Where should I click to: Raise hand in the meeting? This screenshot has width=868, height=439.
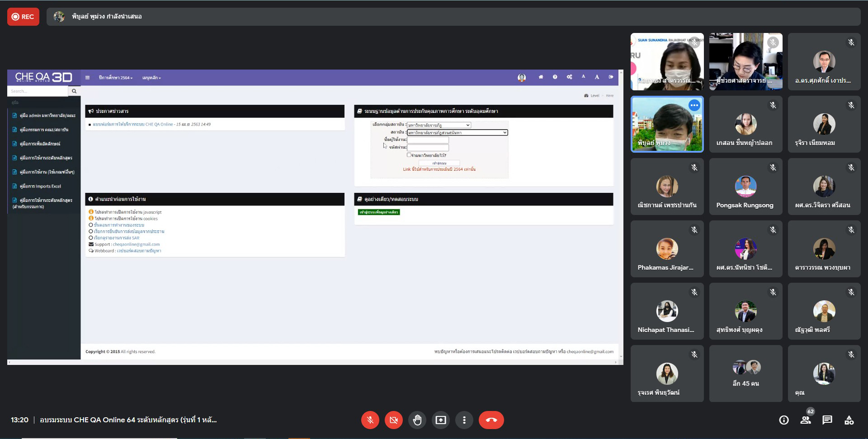(x=417, y=420)
